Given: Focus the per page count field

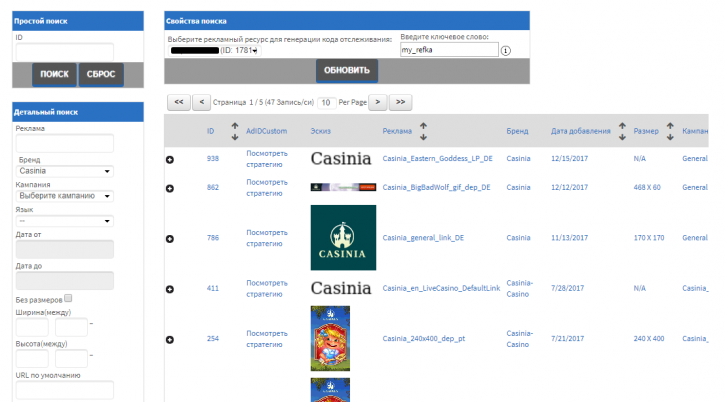Looking at the screenshot, I should (326, 103).
